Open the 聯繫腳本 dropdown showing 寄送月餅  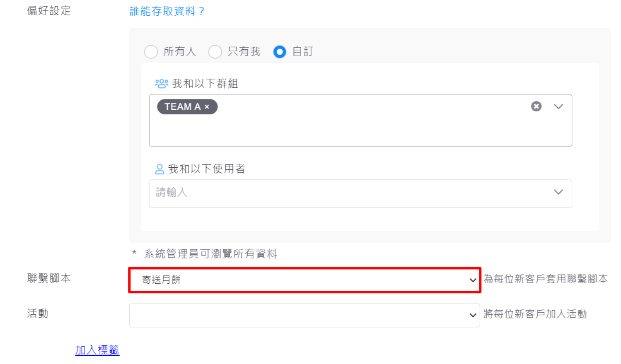(304, 280)
